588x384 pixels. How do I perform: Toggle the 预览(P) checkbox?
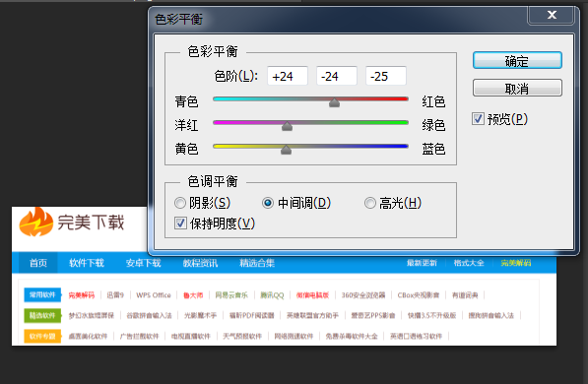click(478, 119)
